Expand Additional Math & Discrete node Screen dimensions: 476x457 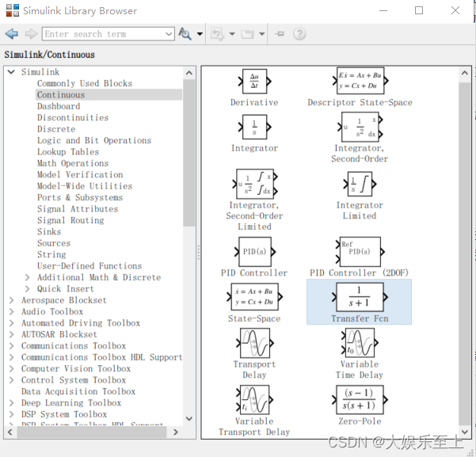27,277
